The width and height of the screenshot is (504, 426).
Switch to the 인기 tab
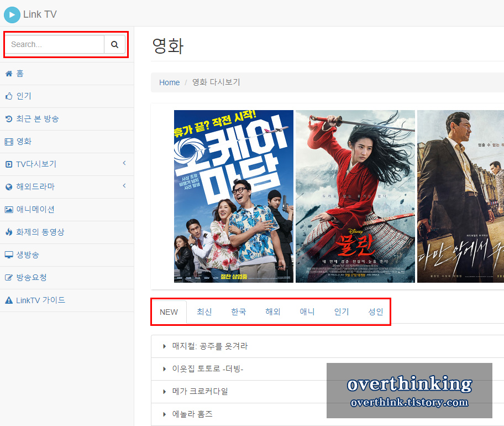(x=342, y=312)
